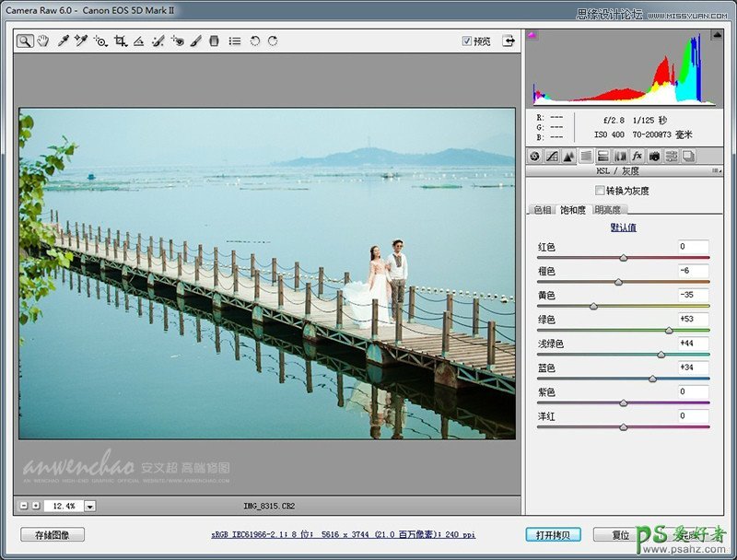This screenshot has height=560, width=737.
Task: Open the Effects (fx) panel
Action: click(x=637, y=157)
